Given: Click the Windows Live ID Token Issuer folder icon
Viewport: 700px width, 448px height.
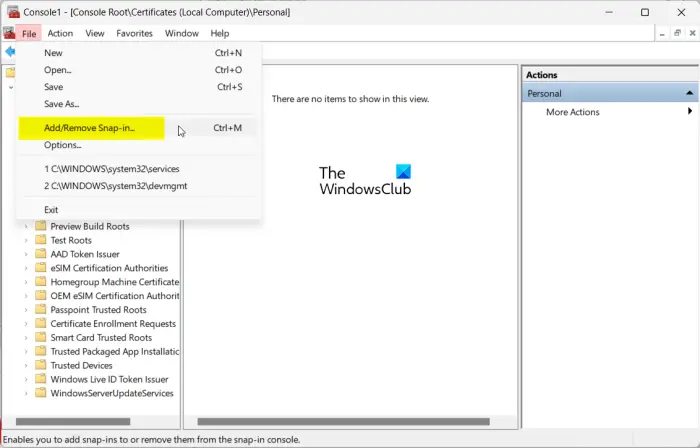Looking at the screenshot, I should [x=41, y=379].
